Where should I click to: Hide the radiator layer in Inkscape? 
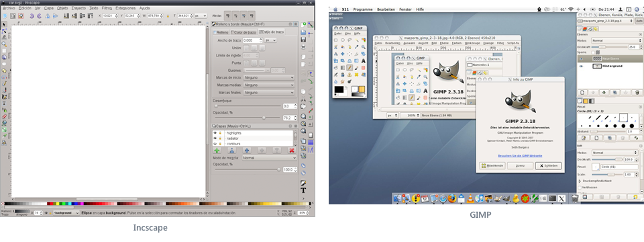click(x=215, y=138)
